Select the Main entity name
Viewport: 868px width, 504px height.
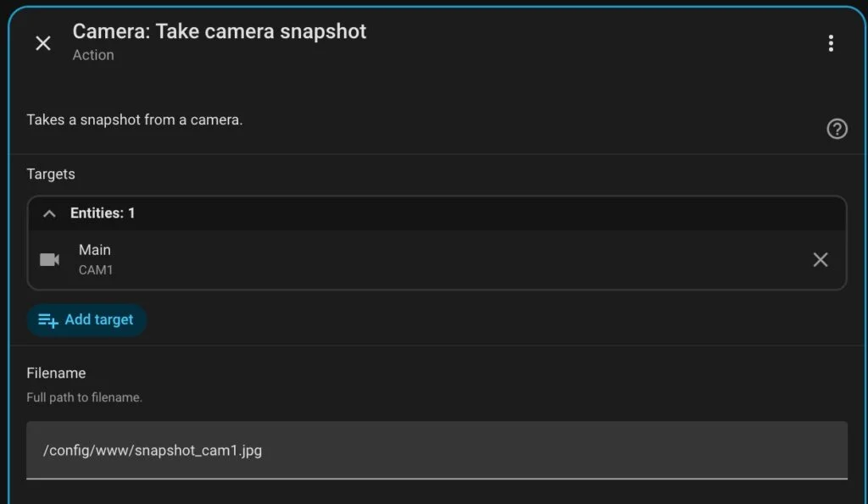click(95, 250)
